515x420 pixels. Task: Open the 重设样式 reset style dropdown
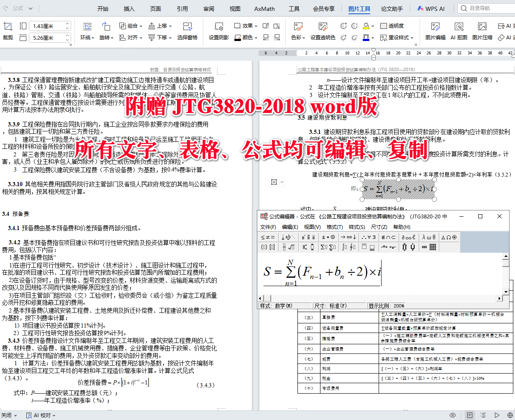click(x=397, y=38)
